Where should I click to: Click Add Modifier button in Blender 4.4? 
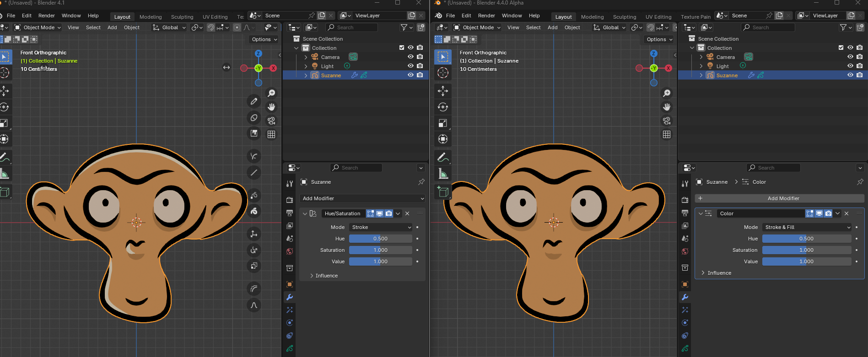[x=779, y=198]
